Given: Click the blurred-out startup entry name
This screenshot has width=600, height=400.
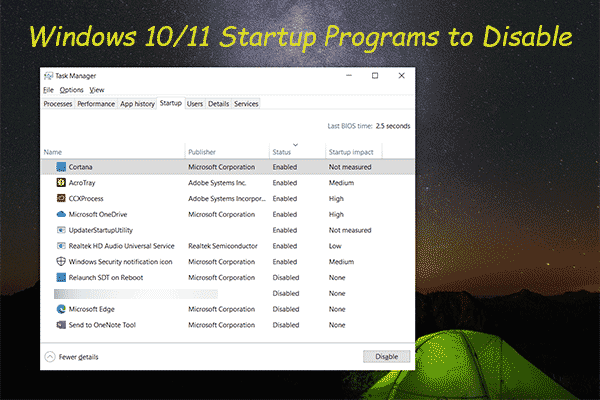Looking at the screenshot, I should (136, 294).
